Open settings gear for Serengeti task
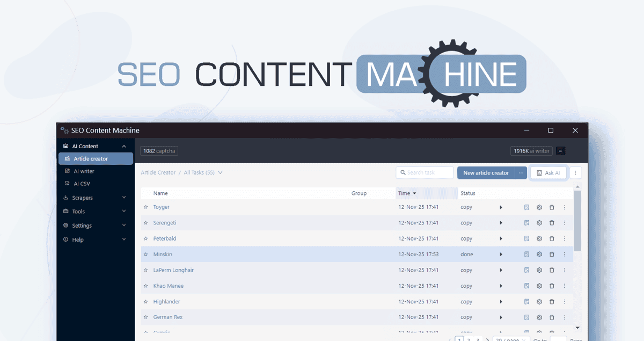The width and height of the screenshot is (644, 341). click(539, 223)
